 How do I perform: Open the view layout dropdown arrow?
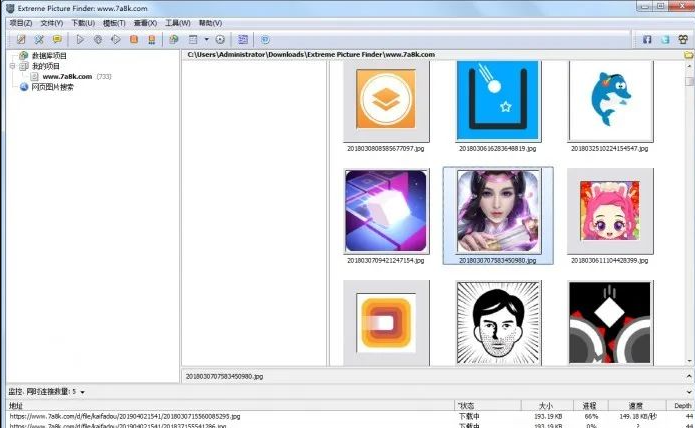(x=207, y=39)
